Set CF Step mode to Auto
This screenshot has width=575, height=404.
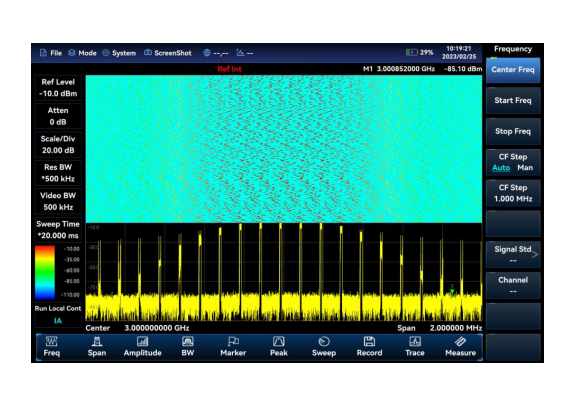click(x=501, y=168)
